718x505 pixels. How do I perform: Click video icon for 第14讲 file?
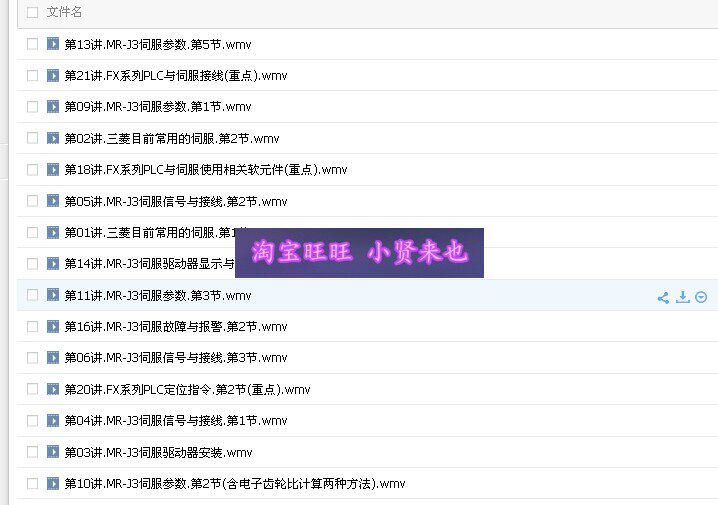tap(53, 263)
